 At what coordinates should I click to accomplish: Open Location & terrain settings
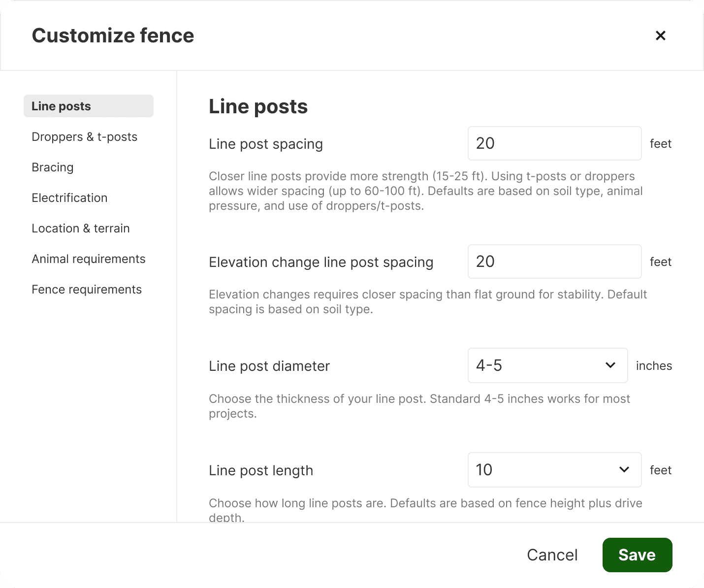81,229
